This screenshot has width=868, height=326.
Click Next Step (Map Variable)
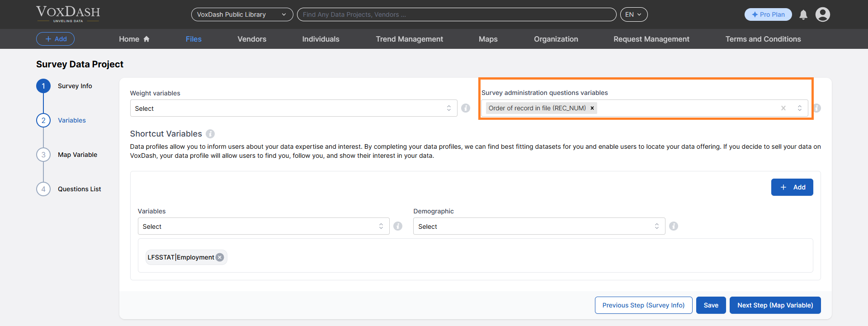pos(775,305)
